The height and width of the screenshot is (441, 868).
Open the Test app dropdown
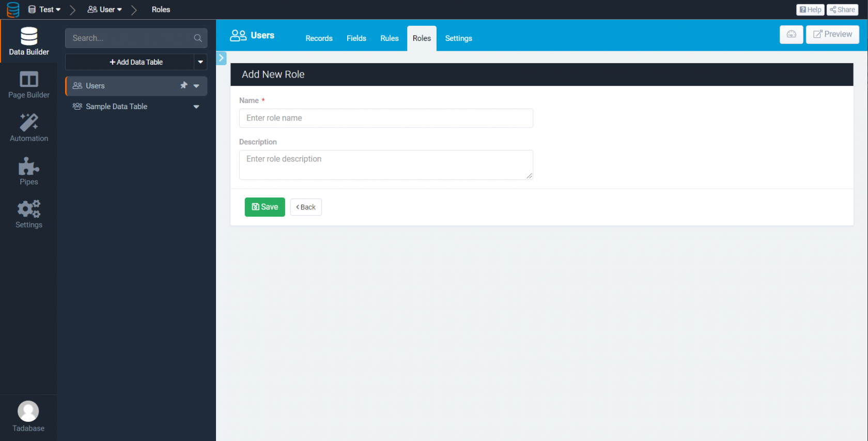point(45,9)
